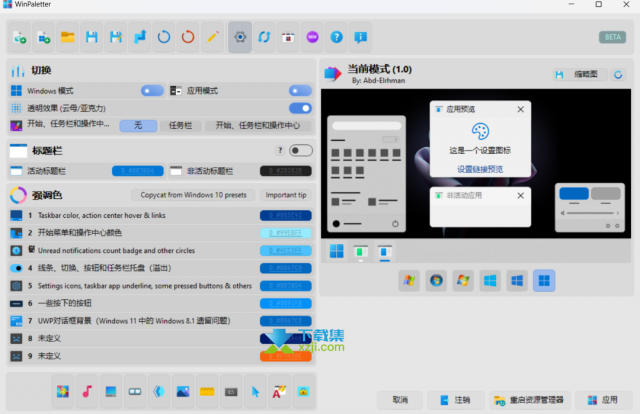Toggle the 应用模式 switch
The height and width of the screenshot is (414, 640).
(x=300, y=91)
